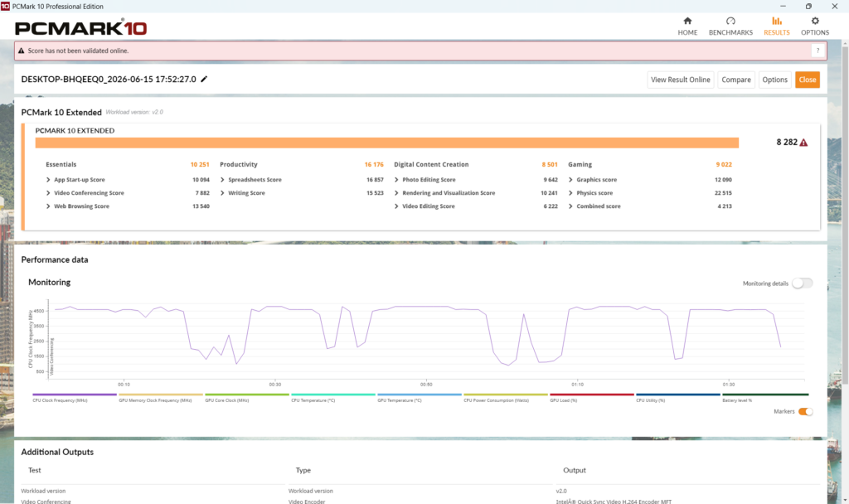The height and width of the screenshot is (504, 849).
Task: Click the Spreadsheets value 16 857
Action: click(375, 180)
